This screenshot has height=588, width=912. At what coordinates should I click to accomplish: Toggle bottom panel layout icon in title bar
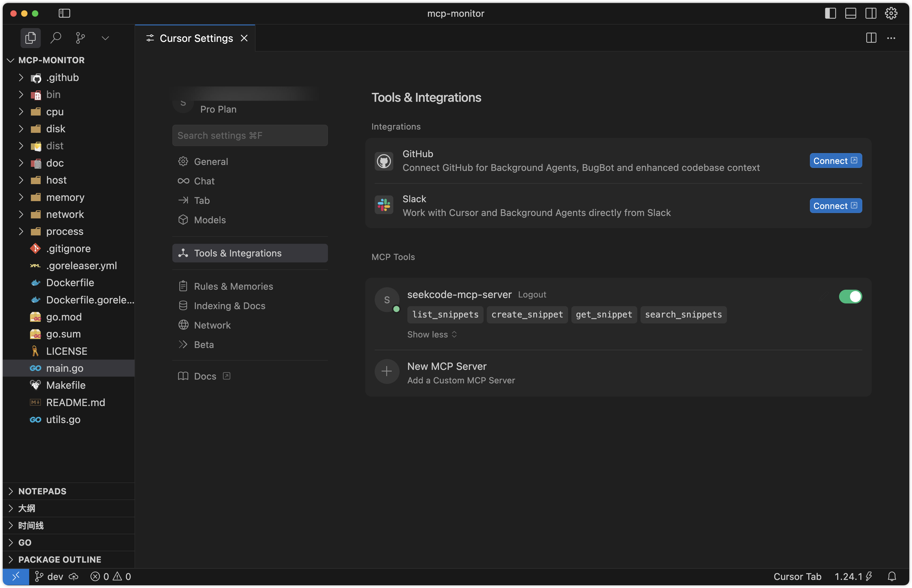pyautogui.click(x=850, y=13)
